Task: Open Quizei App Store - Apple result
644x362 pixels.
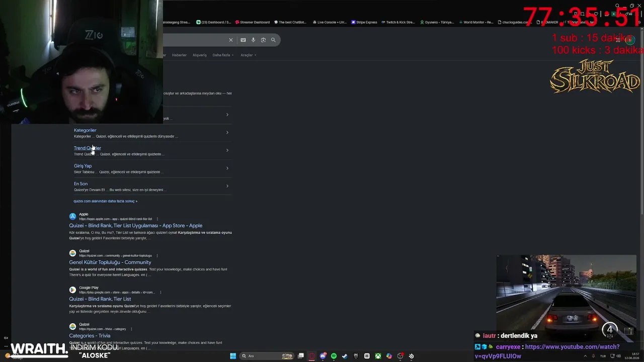Action: pos(136,226)
